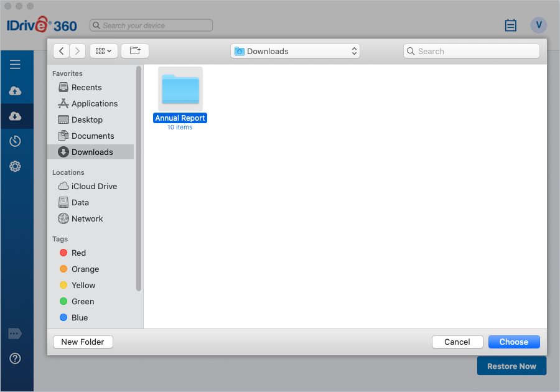Open the cloud restore download section
This screenshot has width=560, height=392.
click(x=15, y=116)
